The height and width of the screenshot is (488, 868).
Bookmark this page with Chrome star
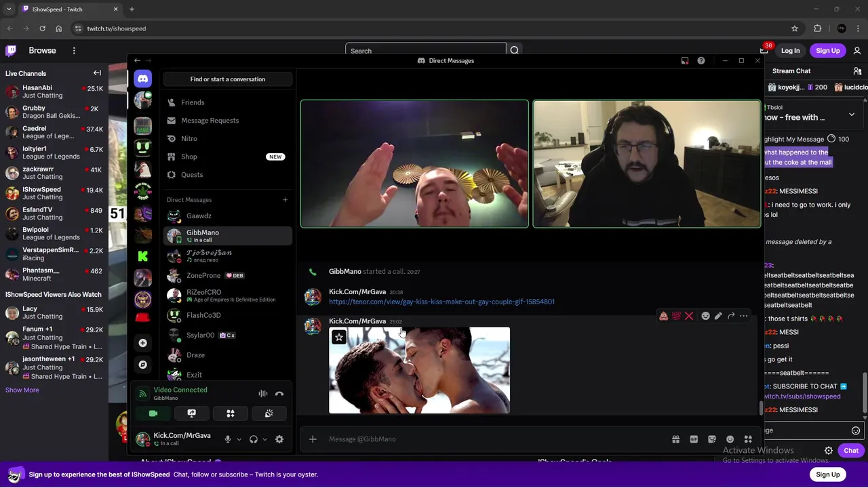795,28
